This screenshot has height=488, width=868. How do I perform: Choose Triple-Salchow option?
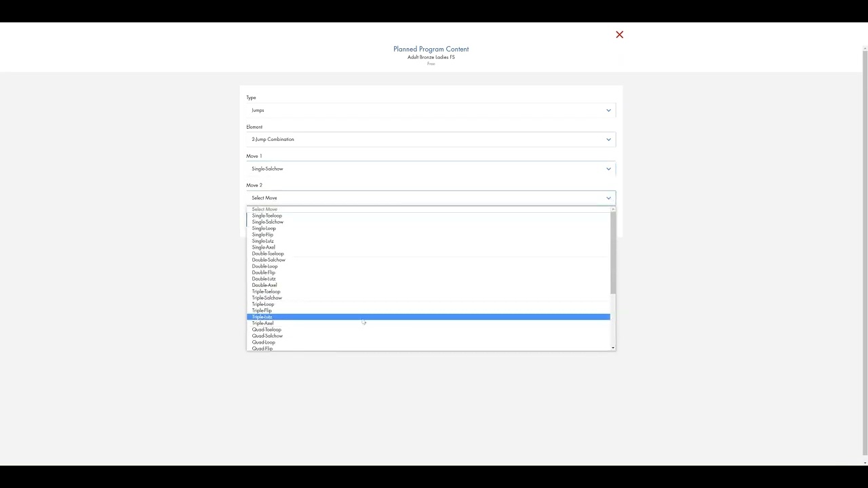[x=428, y=298]
